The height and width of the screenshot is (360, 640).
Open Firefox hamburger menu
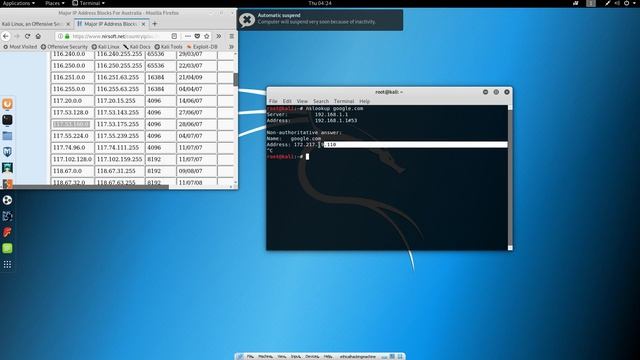[x=231, y=36]
